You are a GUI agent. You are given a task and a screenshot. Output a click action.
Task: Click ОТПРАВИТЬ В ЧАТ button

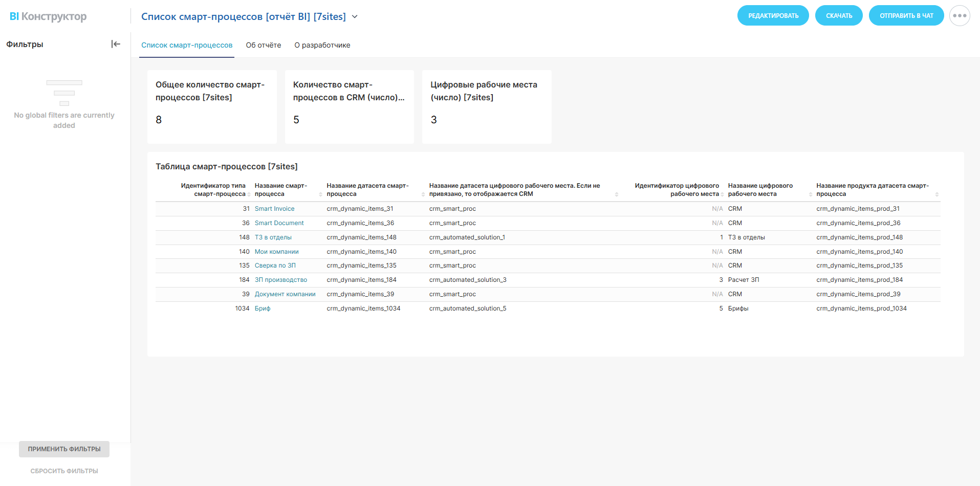906,16
